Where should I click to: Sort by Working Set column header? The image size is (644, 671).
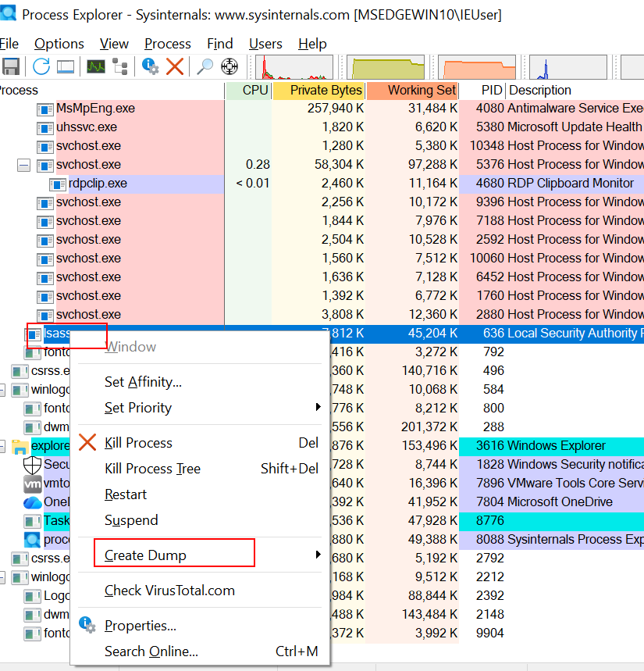pyautogui.click(x=413, y=91)
